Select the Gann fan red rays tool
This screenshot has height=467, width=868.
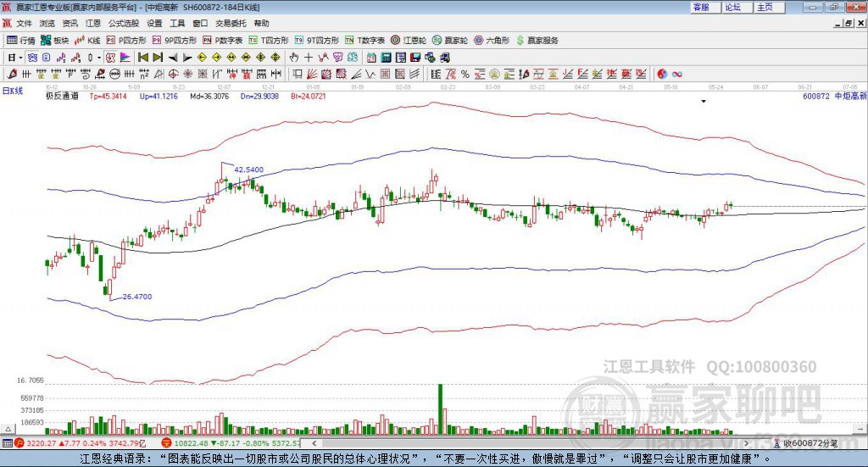312,74
